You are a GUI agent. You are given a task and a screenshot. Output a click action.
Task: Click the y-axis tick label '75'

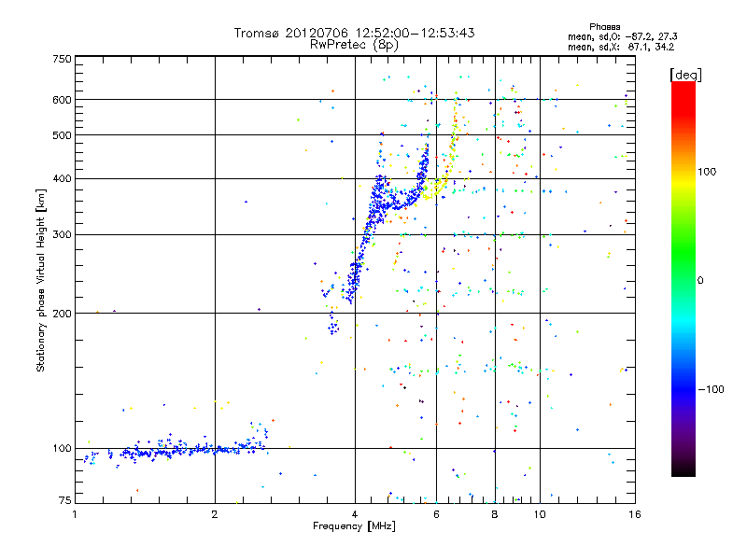[x=65, y=500]
